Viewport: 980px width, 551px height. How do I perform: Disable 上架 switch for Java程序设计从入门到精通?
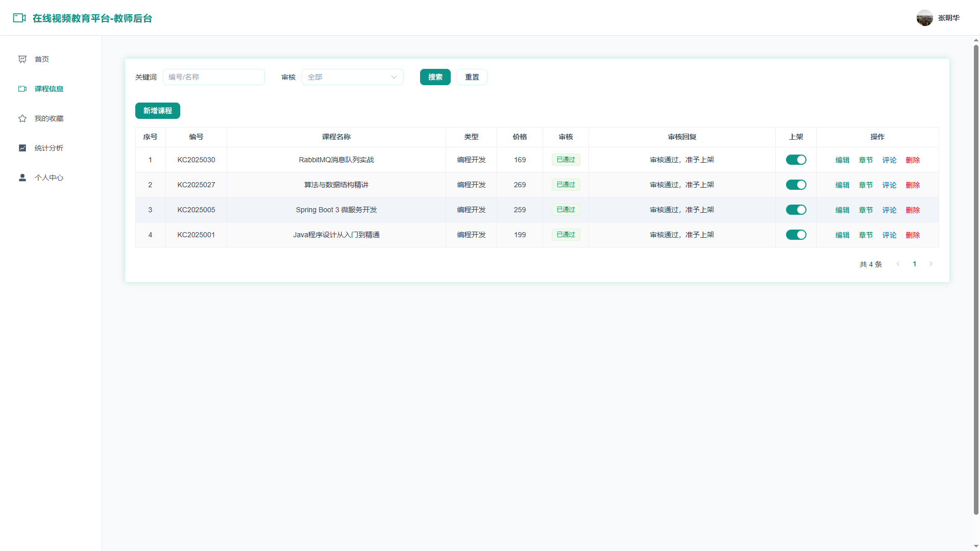tap(796, 235)
